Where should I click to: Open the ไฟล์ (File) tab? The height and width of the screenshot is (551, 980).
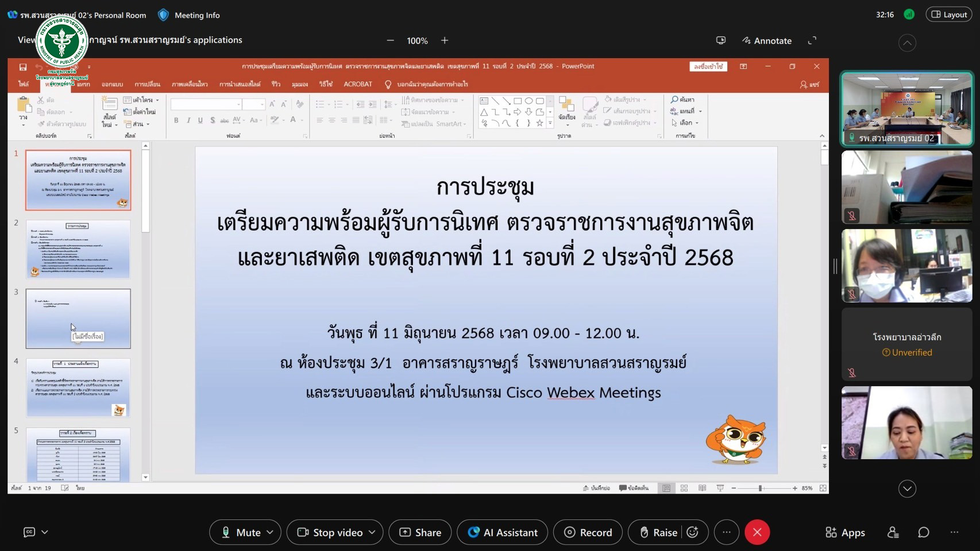point(24,84)
